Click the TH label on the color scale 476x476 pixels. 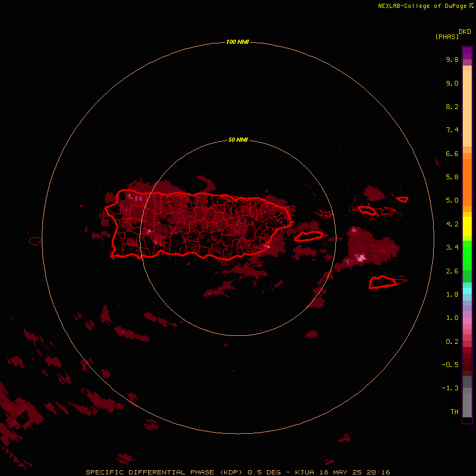[454, 411]
